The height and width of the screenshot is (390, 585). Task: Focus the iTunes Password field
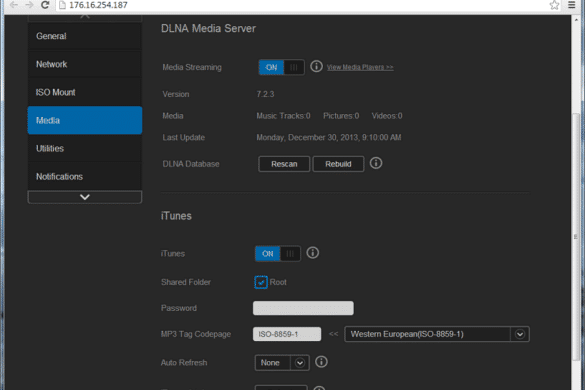[x=303, y=308]
